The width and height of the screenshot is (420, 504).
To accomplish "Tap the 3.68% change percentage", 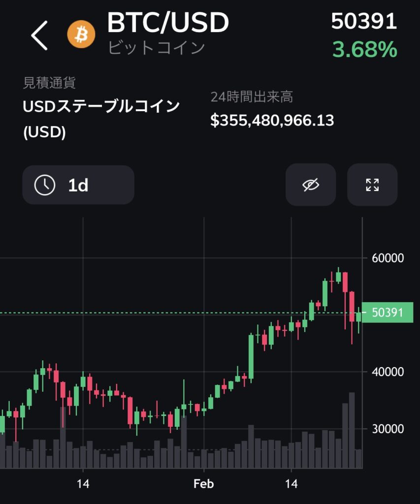I will (365, 50).
